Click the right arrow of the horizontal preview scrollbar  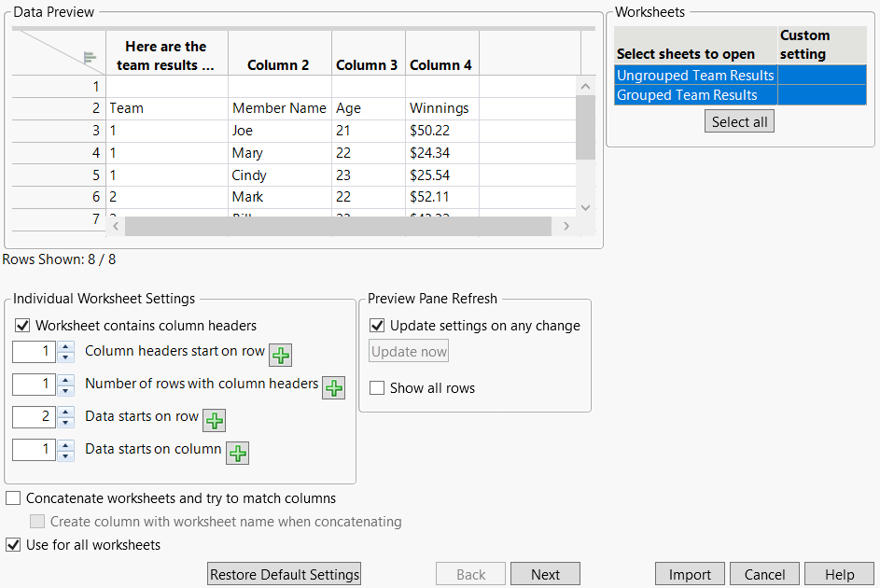tap(567, 226)
